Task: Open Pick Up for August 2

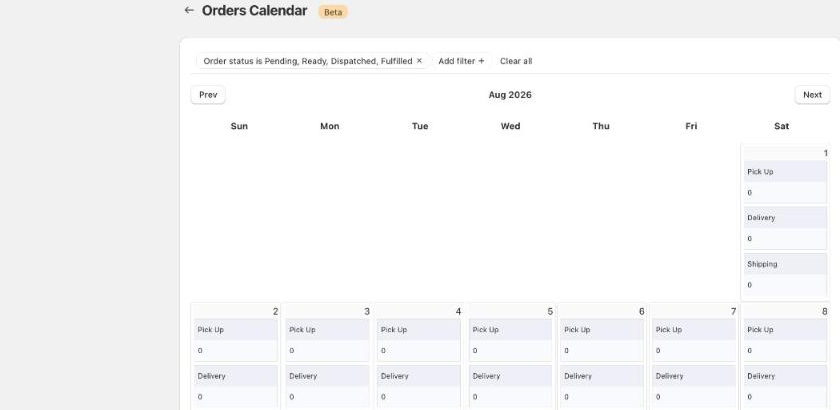Action: [236, 340]
